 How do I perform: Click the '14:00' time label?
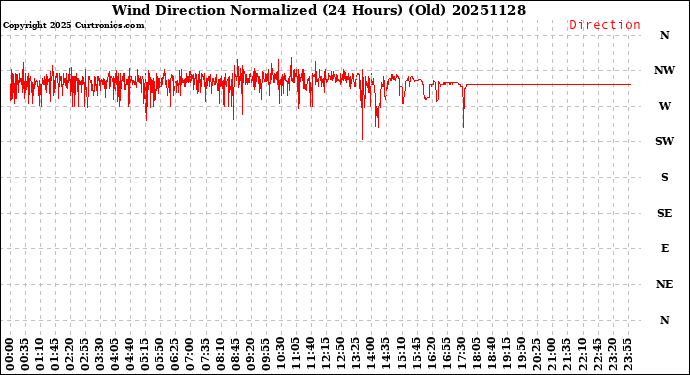371,355
